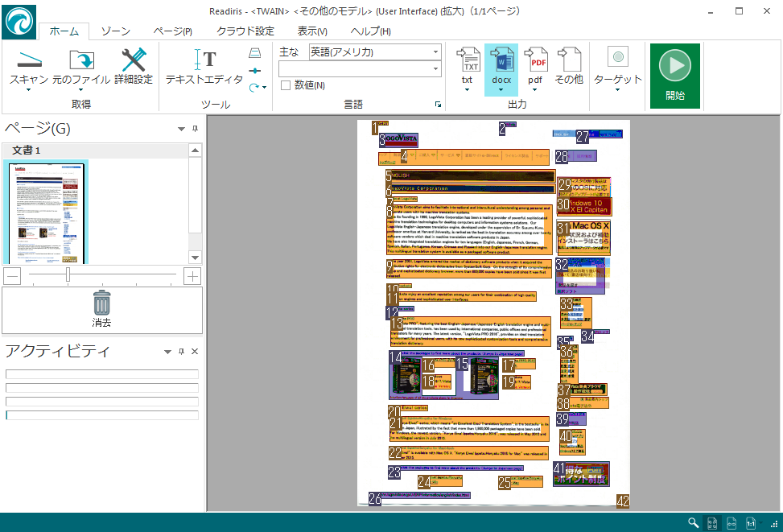Screen dimensions: 783x532
Task: Open the クラウド設定 tab
Action: 245,31
